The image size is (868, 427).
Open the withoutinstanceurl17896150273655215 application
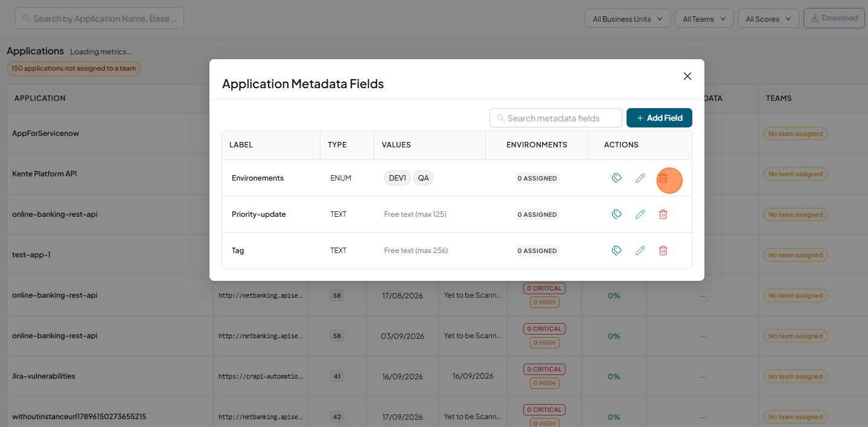[79, 417]
